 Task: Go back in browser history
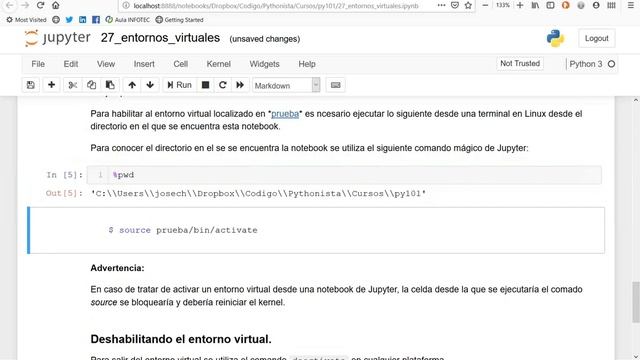[9, 5]
